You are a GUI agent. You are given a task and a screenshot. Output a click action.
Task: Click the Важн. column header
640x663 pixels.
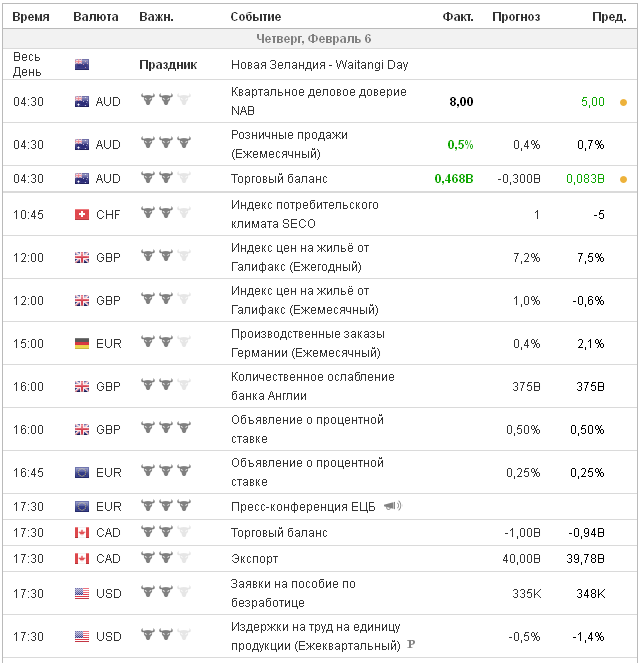(x=156, y=17)
